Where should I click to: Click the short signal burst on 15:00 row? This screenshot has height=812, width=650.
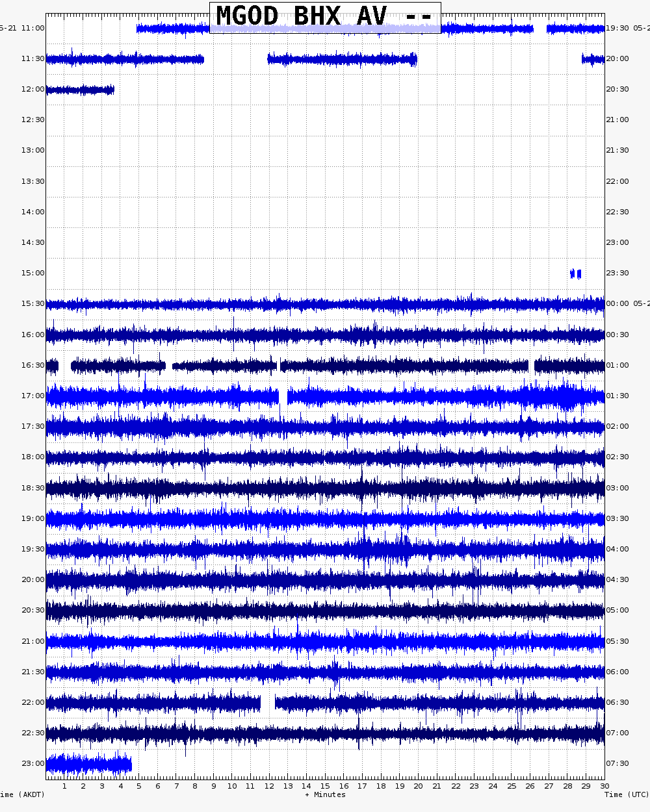pos(575,273)
